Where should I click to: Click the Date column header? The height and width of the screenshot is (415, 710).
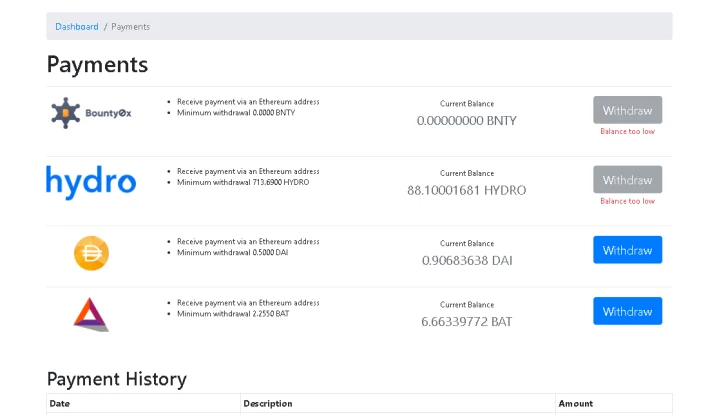point(59,404)
